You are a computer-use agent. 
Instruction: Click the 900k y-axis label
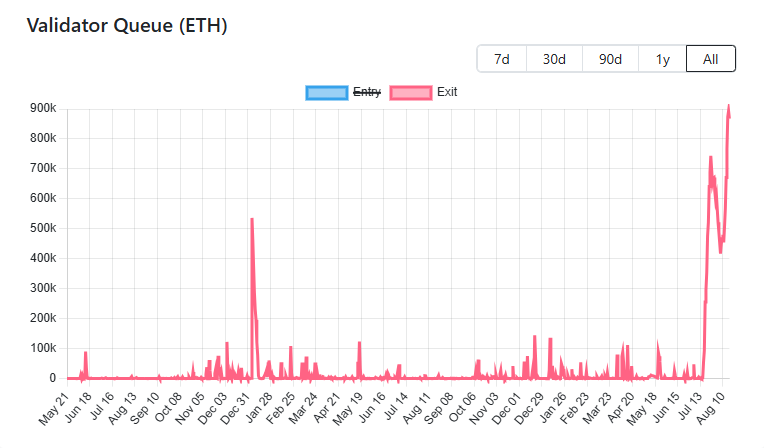[x=43, y=108]
